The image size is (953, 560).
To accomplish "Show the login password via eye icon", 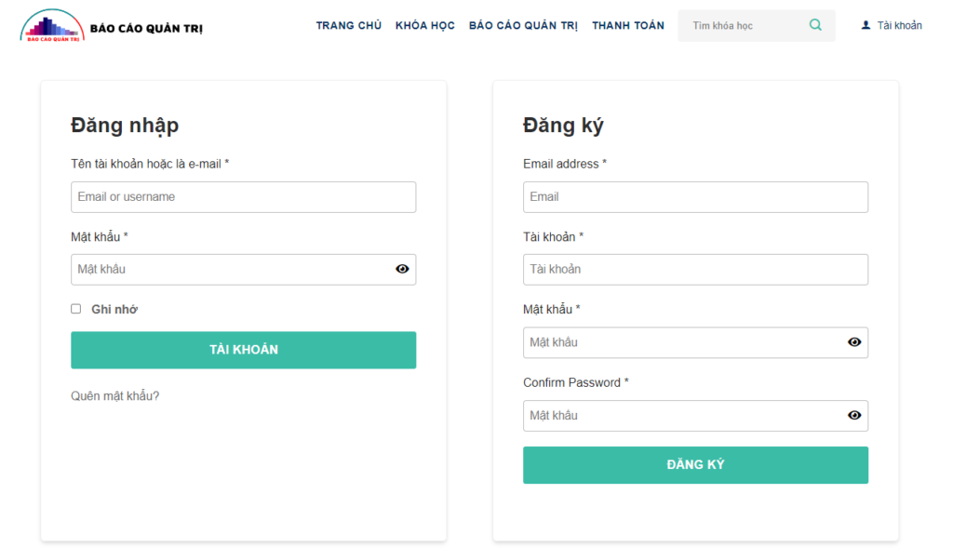I will coord(402,269).
